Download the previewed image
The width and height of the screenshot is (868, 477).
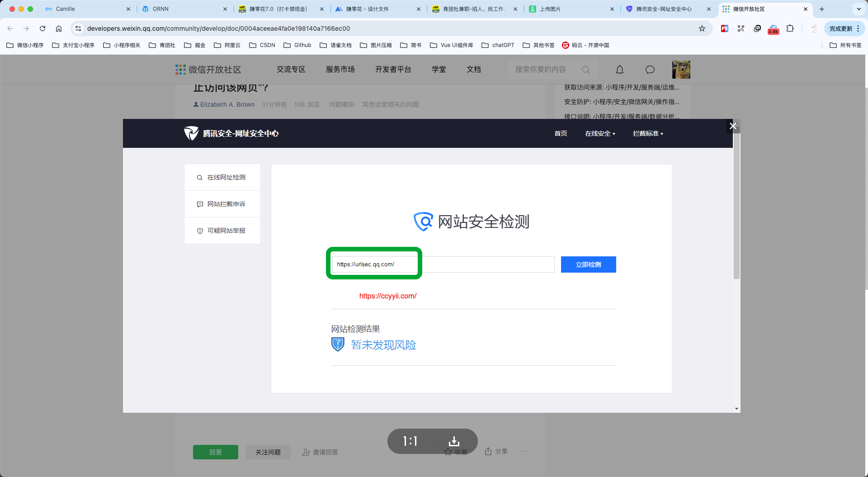coord(454,441)
